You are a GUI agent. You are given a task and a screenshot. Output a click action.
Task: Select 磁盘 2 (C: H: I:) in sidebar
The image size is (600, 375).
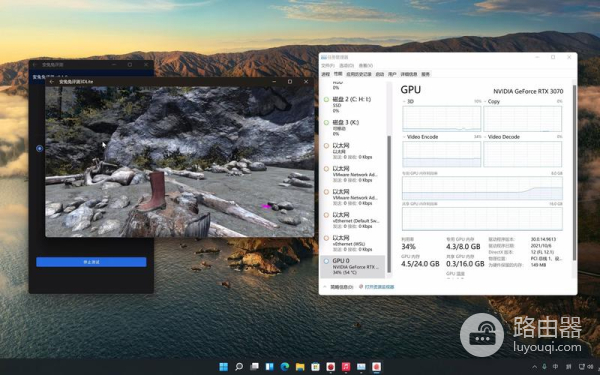tap(353, 104)
